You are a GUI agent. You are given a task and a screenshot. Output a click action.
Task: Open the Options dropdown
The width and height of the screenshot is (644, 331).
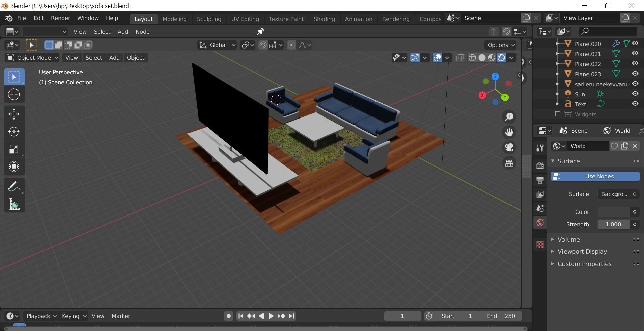(501, 45)
